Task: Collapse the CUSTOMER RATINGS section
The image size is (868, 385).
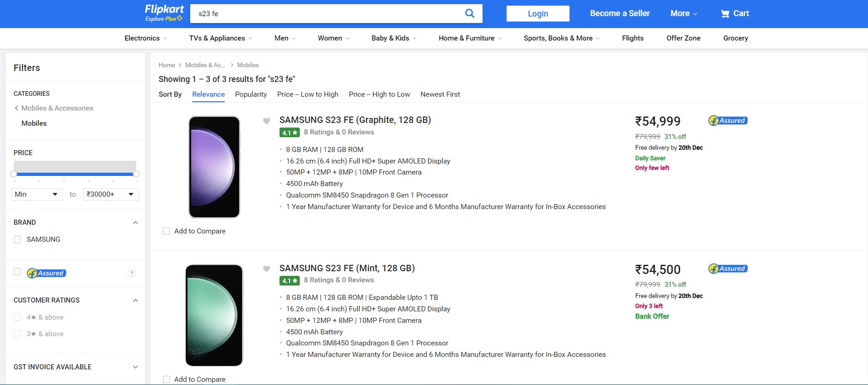Action: pyautogui.click(x=135, y=300)
